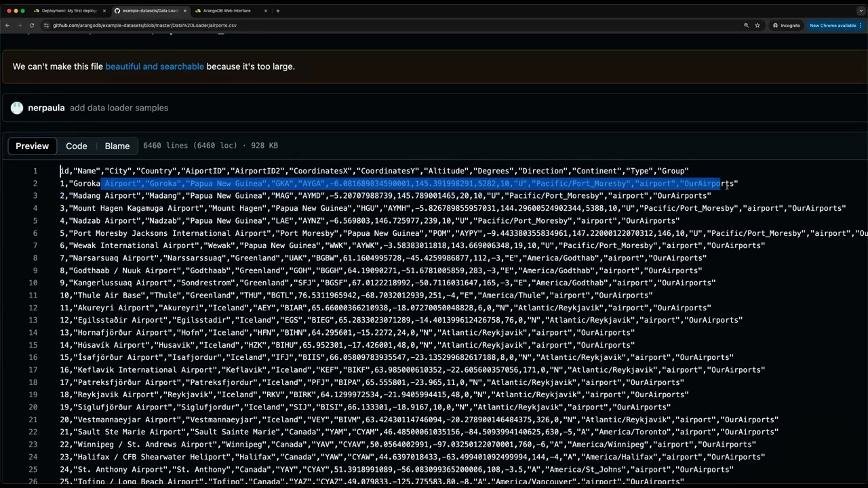This screenshot has height=488, width=868.
Task: Click line number 1 in the file
Action: tap(35, 171)
